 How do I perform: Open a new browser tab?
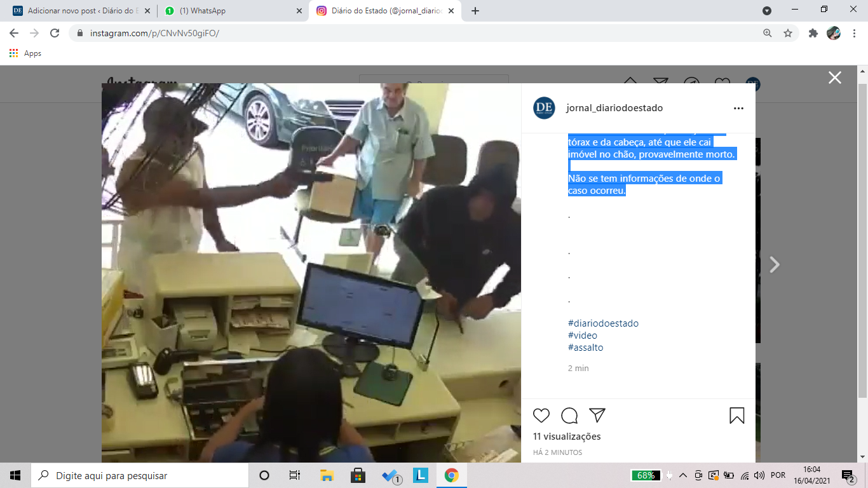[475, 11]
